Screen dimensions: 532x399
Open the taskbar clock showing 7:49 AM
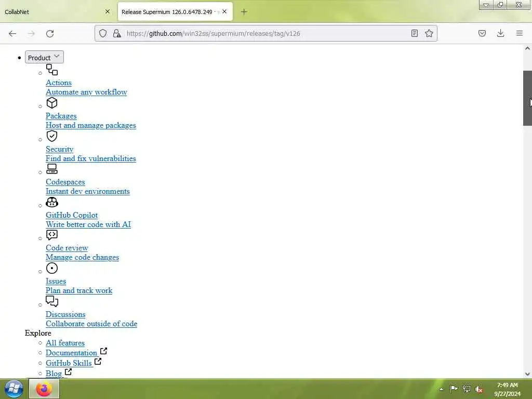tap(507, 389)
